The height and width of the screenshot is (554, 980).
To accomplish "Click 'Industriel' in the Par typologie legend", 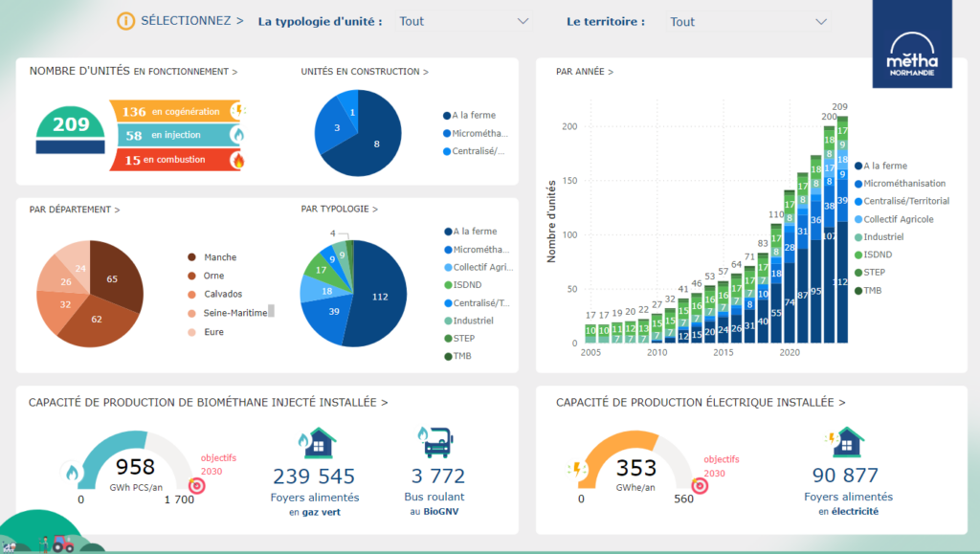I will (x=474, y=321).
